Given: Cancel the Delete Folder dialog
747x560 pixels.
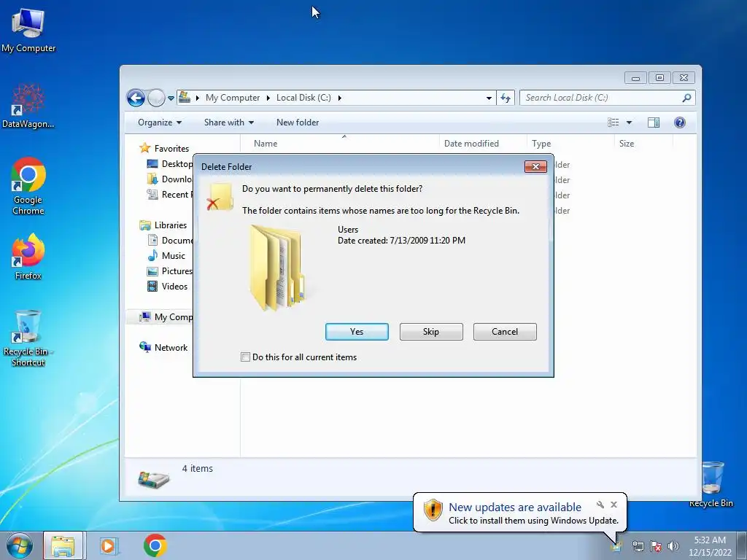Looking at the screenshot, I should tap(505, 332).
